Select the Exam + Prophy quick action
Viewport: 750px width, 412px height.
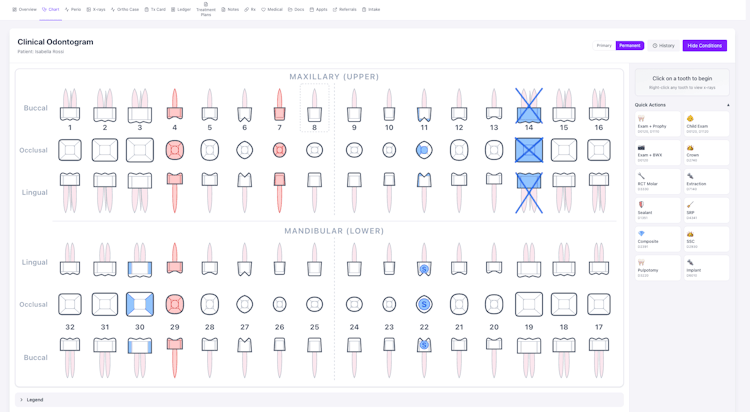coord(658,124)
